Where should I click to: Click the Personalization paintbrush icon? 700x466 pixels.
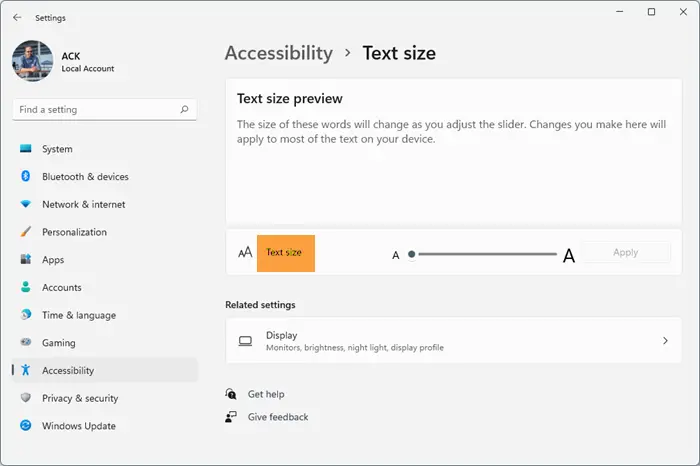tap(26, 232)
